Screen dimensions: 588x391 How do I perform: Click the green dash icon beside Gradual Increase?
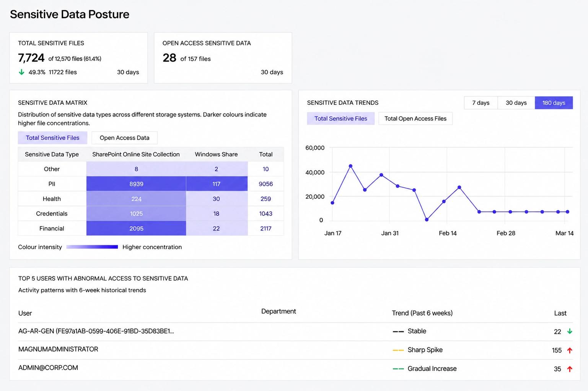coord(398,369)
